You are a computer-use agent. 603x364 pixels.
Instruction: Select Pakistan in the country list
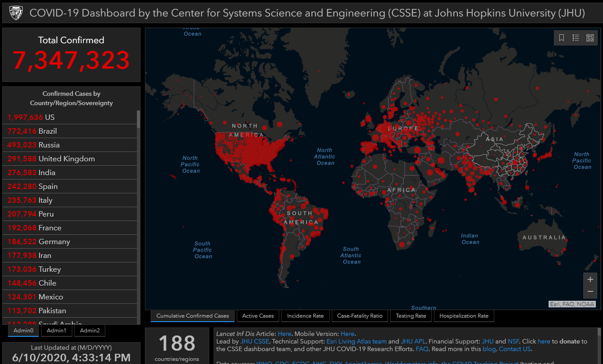[70, 311]
